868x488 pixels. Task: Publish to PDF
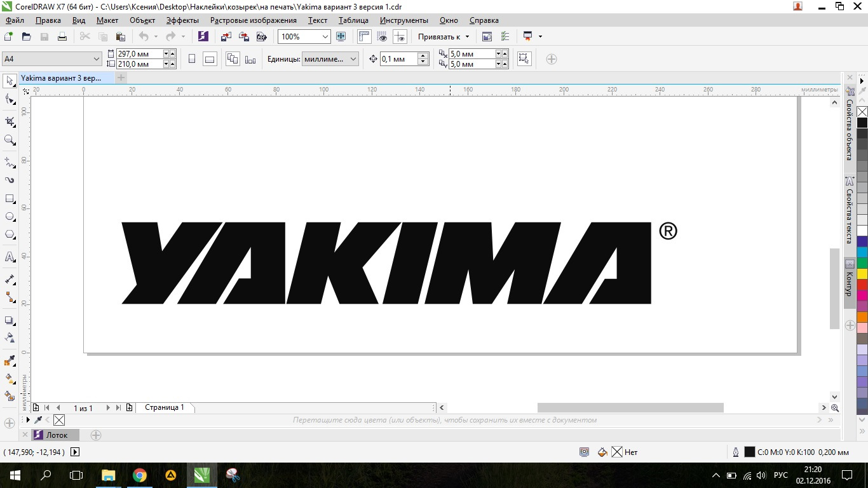pos(261,36)
